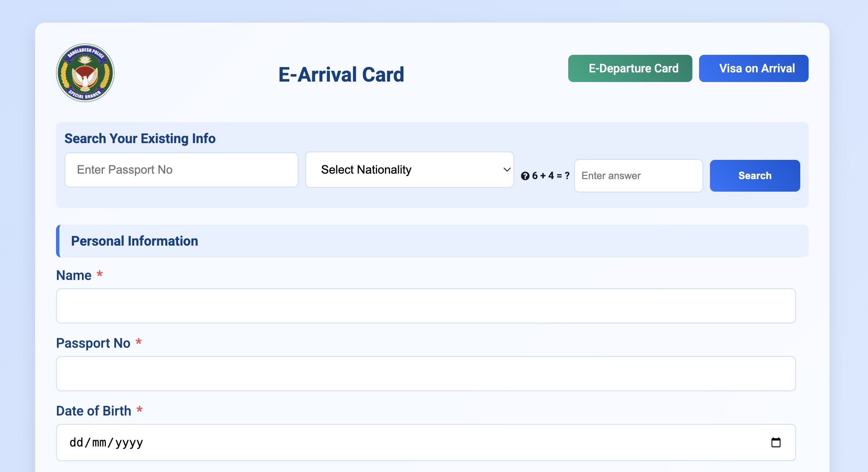Viewport: 868px width, 472px height.
Task: Open the date picker calendar icon
Action: pos(776,442)
